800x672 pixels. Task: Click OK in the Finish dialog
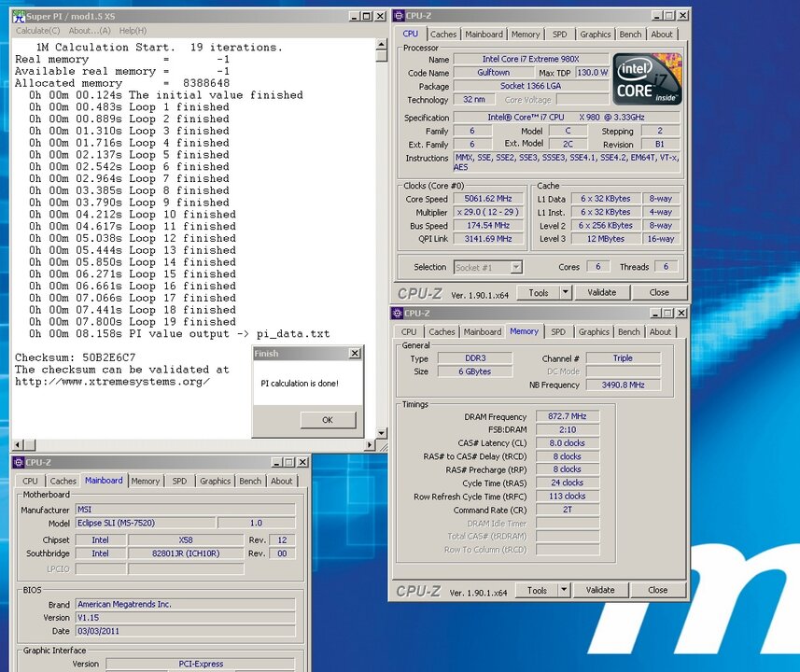coord(328,420)
